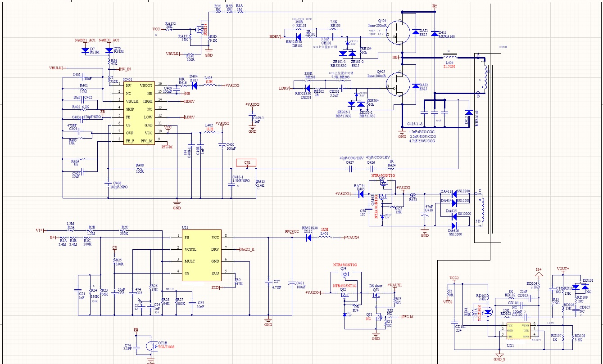
Task: Select the IC401 controller chip symbol
Action: (x=139, y=113)
